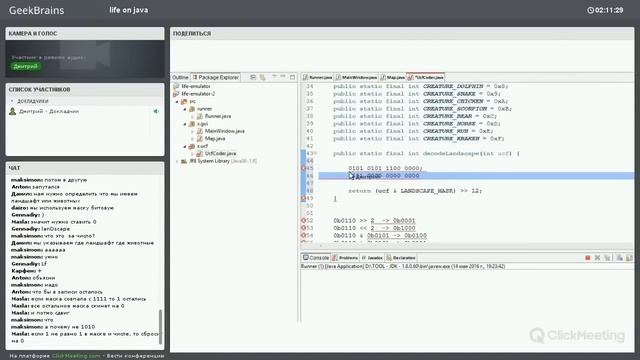Image resolution: width=640 pixels, height=360 pixels.
Task: Click the runner package icon
Action: [x=192, y=109]
